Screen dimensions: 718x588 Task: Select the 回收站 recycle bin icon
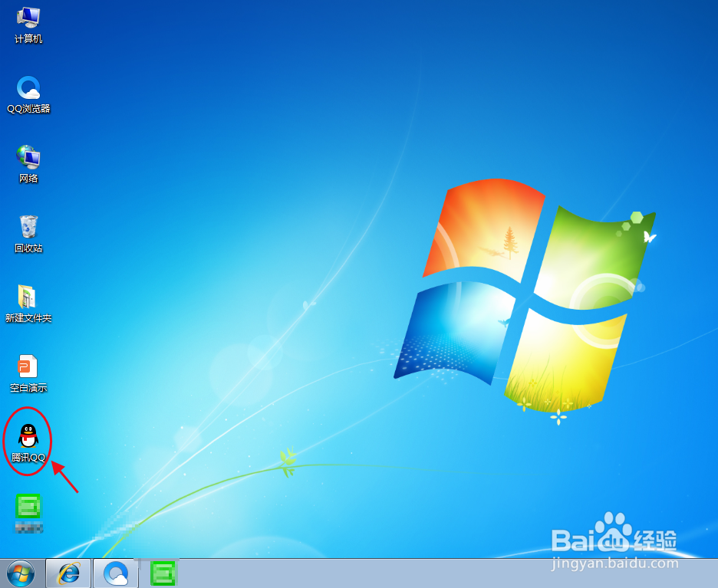coord(28,235)
